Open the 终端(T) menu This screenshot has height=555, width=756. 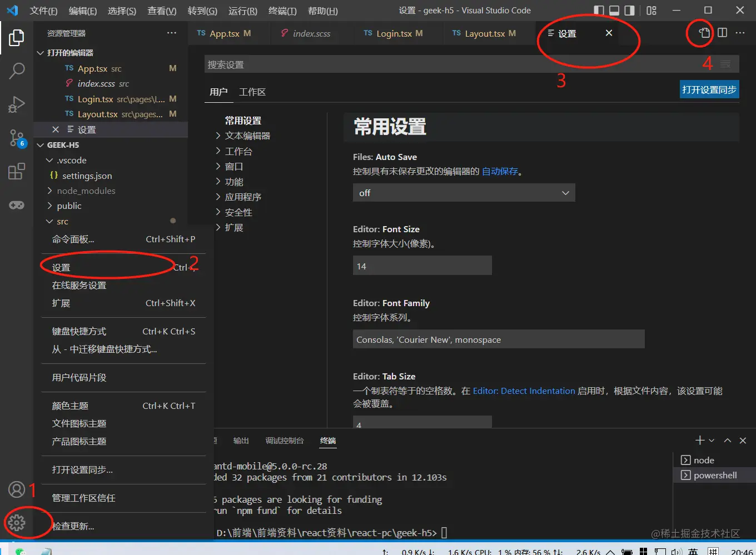tap(282, 11)
